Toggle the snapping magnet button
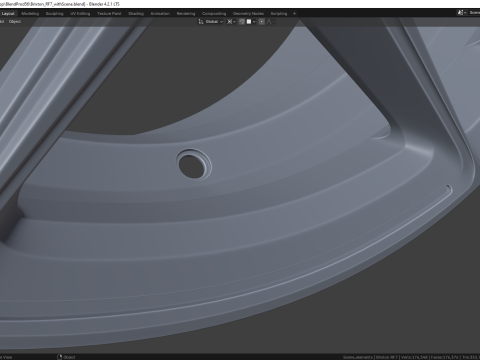Viewport: 480px width, 360px height. coord(242,22)
